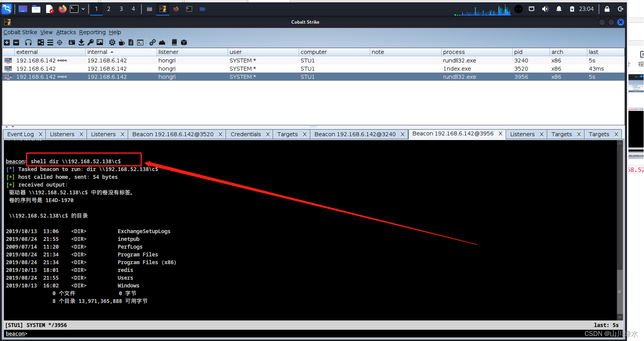Launch the terminal emulator from top panel
The image size is (644, 341).
(74, 9)
